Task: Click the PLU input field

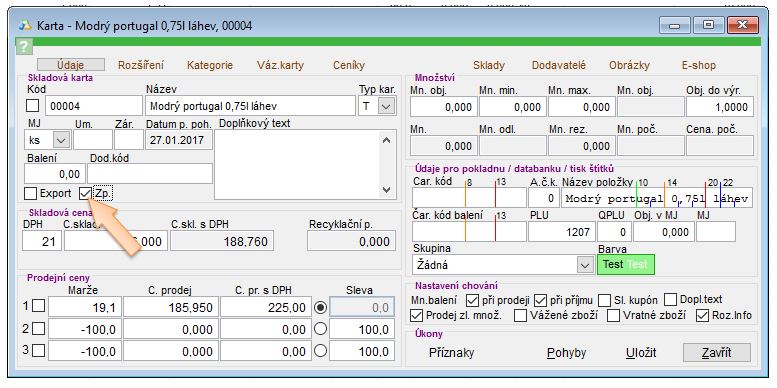Action: coord(561,232)
